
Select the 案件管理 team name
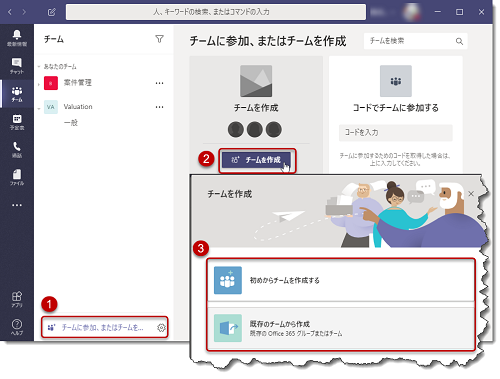click(x=78, y=83)
